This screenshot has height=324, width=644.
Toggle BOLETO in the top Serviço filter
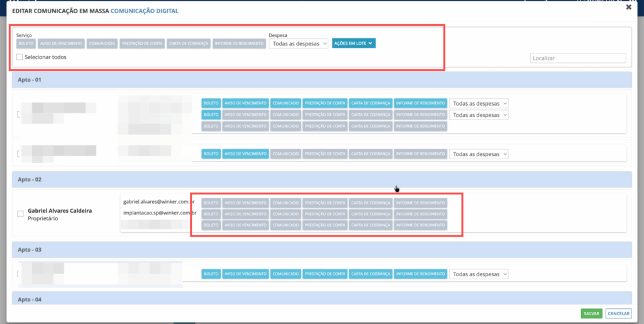tap(26, 43)
